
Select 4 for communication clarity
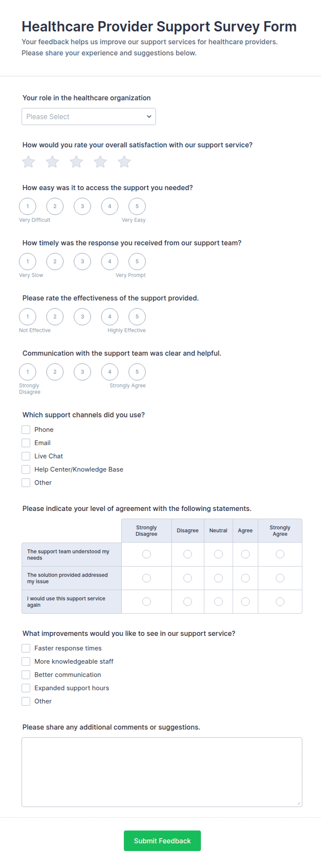point(110,372)
